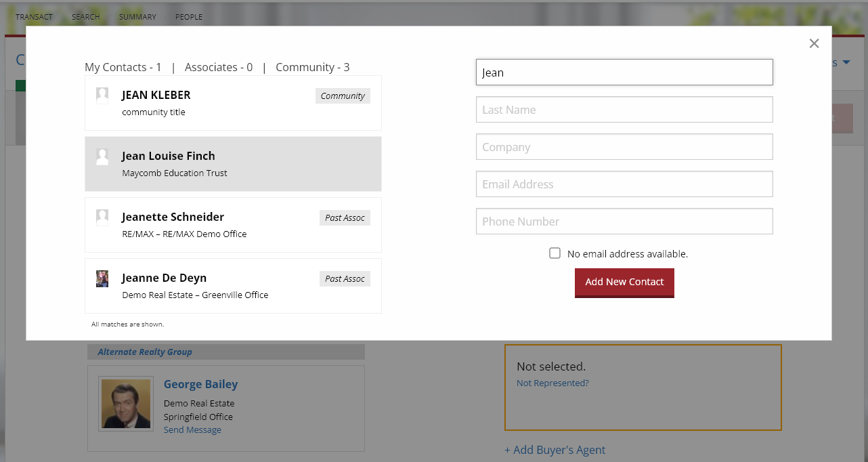Click Send Message under George Bailey

point(192,429)
